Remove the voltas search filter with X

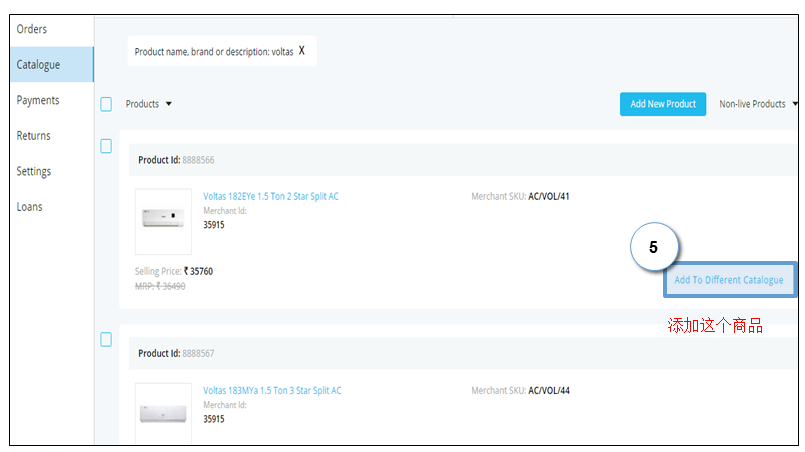[x=302, y=50]
